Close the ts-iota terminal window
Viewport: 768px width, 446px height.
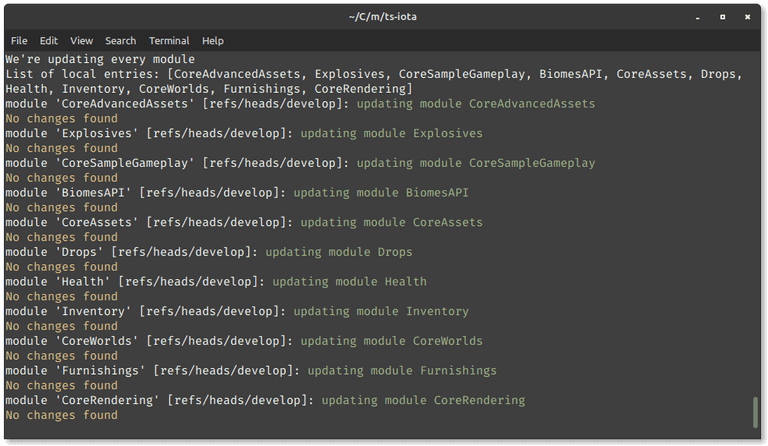(747, 17)
